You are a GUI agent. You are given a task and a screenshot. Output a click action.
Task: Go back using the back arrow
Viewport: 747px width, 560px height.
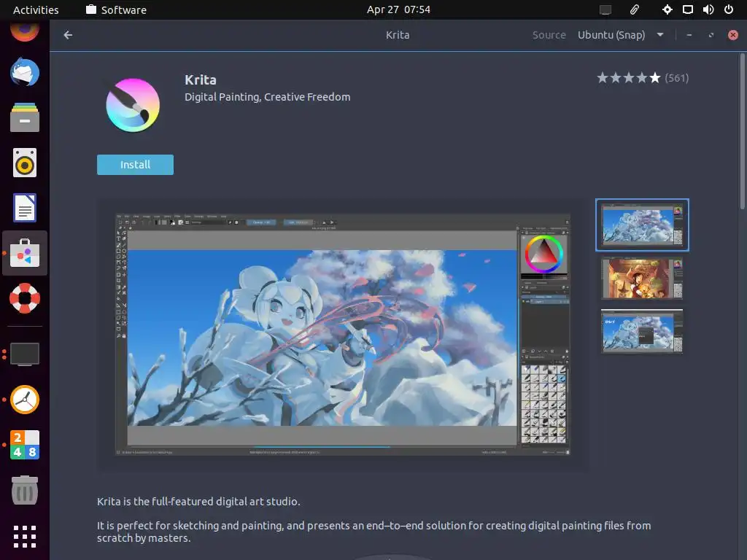[x=68, y=35]
